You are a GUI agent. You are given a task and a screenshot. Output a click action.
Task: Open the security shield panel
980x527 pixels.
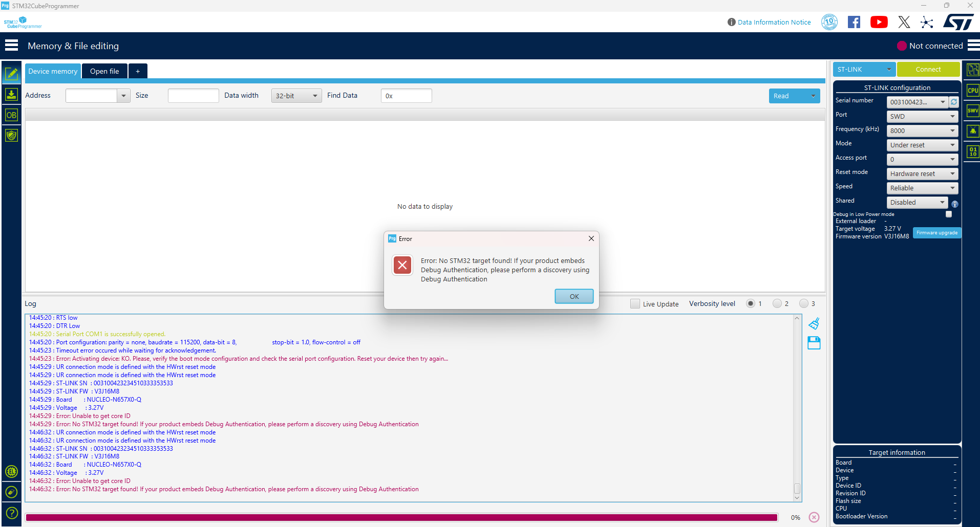[11, 135]
